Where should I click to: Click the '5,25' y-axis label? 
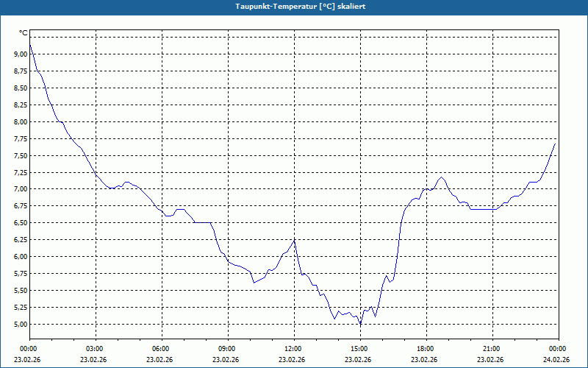pyautogui.click(x=21, y=307)
